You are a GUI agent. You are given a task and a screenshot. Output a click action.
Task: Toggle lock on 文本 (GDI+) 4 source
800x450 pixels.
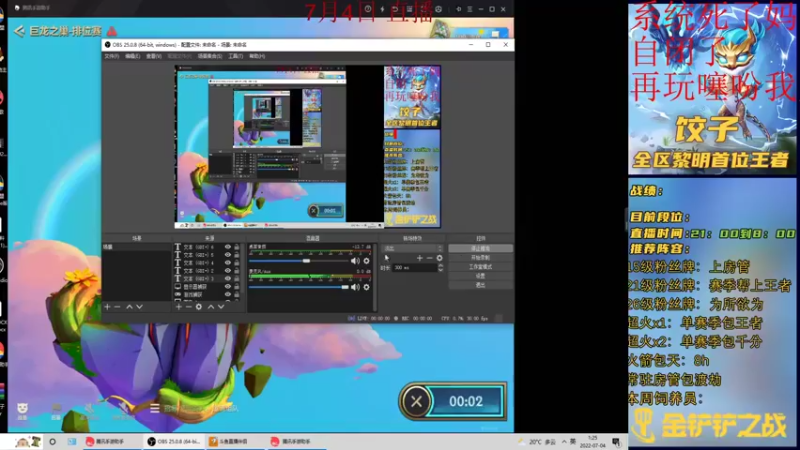pos(237,263)
